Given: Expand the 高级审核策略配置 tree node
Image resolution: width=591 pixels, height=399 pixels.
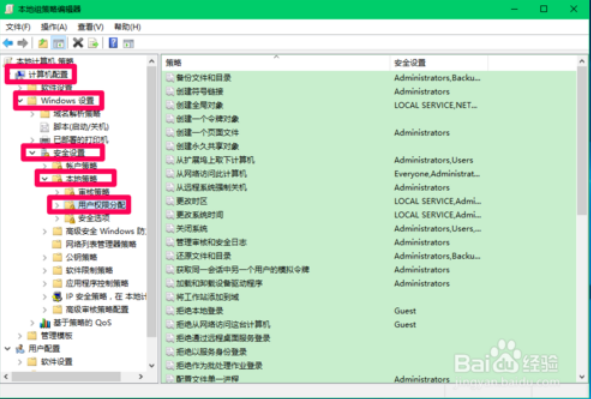Looking at the screenshot, I should (x=45, y=310).
